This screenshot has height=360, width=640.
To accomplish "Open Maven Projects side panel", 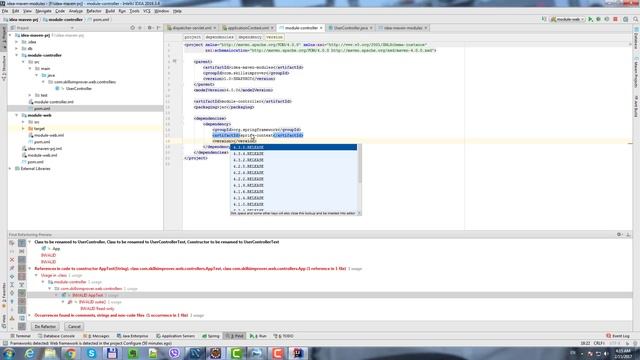I will tap(636, 73).
